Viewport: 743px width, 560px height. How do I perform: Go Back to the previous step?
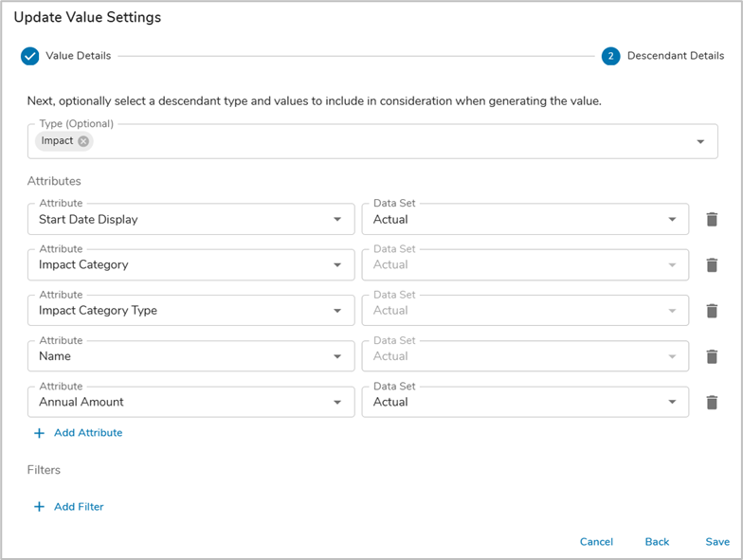(657, 542)
